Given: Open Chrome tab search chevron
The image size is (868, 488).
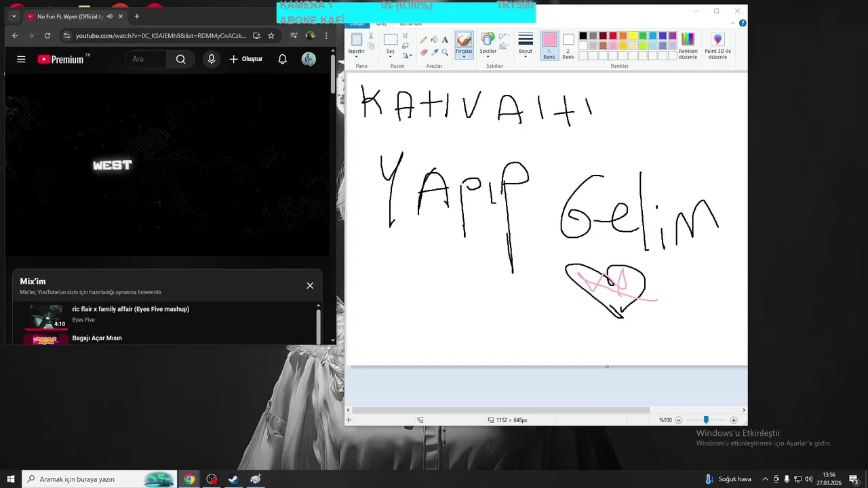Looking at the screenshot, I should (x=14, y=16).
